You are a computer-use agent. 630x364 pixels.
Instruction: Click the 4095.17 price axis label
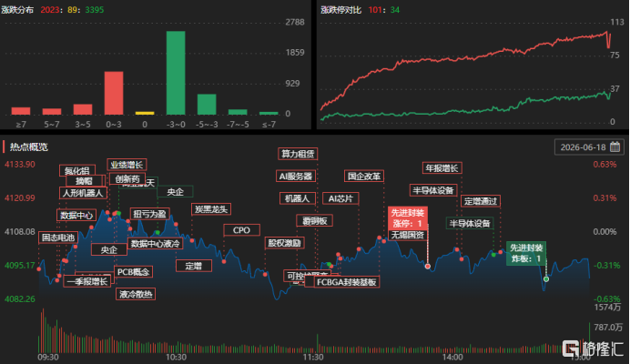[20, 265]
